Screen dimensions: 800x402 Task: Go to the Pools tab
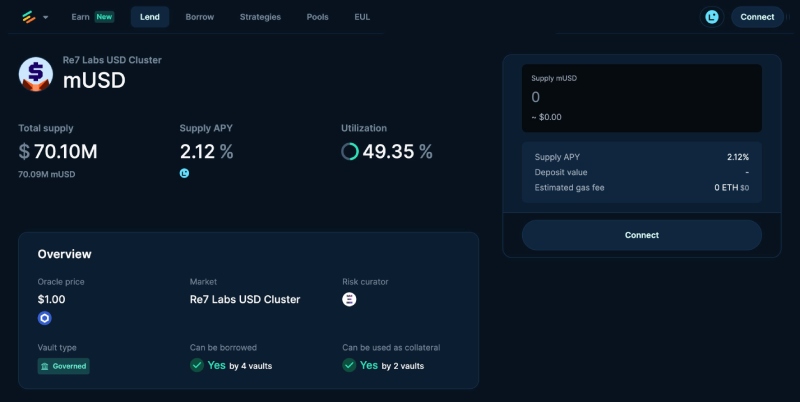pyautogui.click(x=317, y=17)
